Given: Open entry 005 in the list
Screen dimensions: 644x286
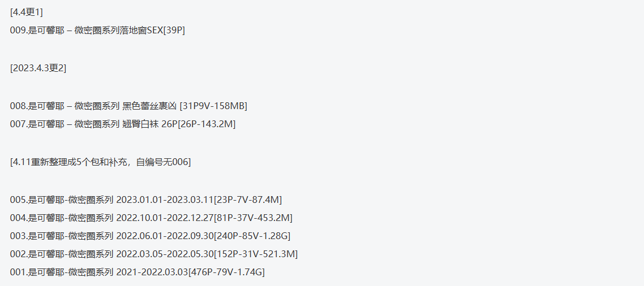Looking at the screenshot, I should click(x=146, y=200).
